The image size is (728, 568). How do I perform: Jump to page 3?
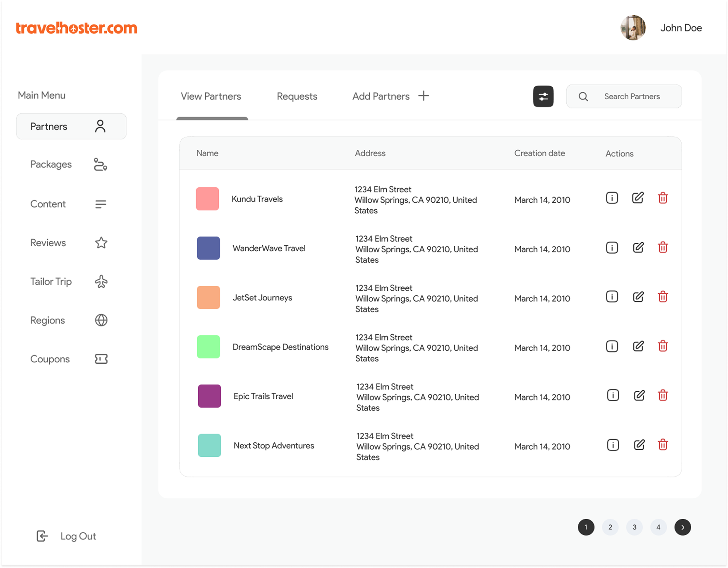click(x=635, y=527)
